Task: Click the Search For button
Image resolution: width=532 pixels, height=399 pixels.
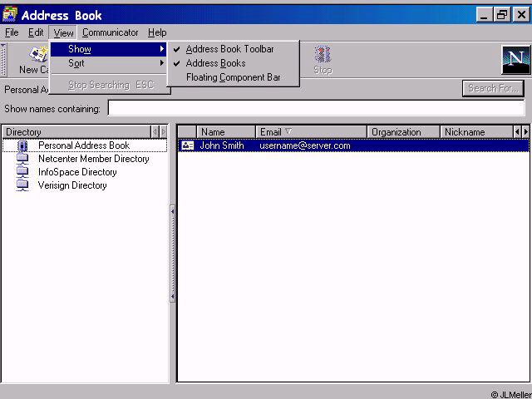Action: (x=493, y=89)
